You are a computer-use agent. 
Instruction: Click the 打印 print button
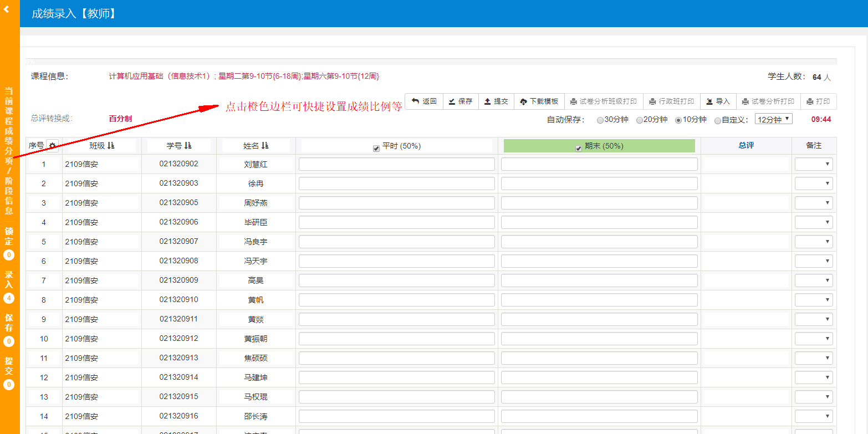(x=818, y=101)
